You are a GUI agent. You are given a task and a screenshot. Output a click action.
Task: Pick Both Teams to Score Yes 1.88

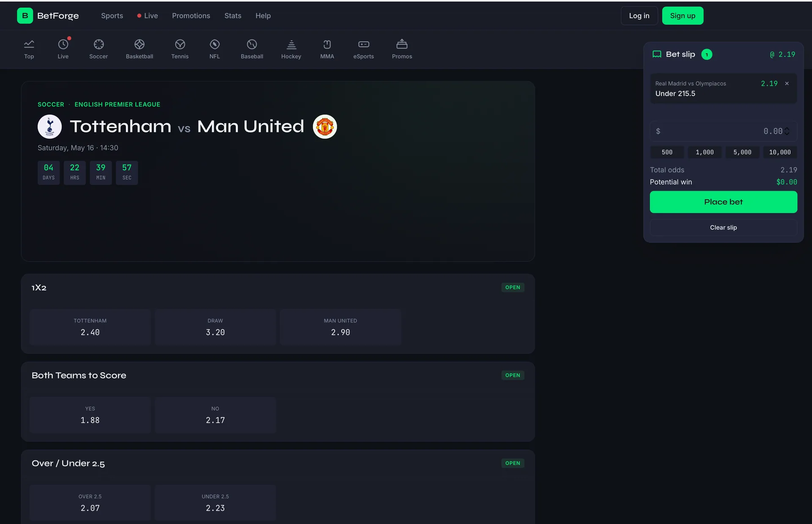point(90,415)
